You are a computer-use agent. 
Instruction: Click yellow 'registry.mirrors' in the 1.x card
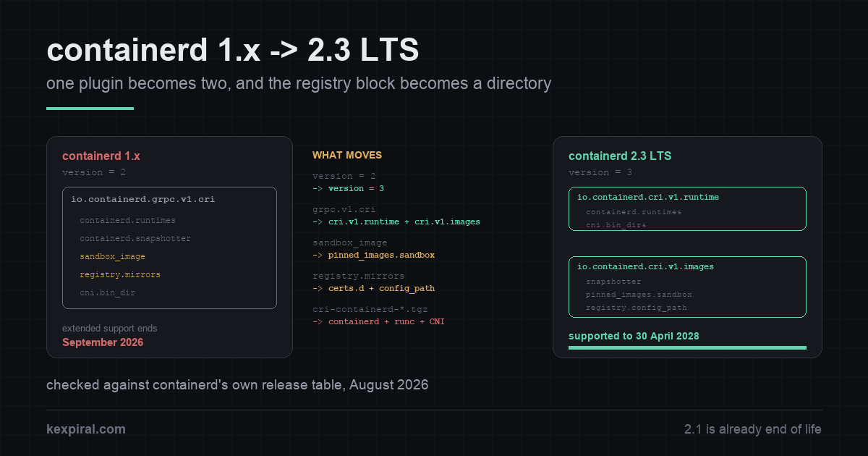point(120,274)
